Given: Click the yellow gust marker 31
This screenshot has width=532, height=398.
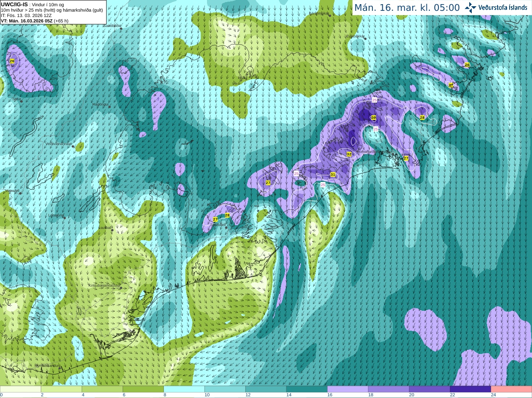Looking at the screenshot, I should click(x=333, y=175).
